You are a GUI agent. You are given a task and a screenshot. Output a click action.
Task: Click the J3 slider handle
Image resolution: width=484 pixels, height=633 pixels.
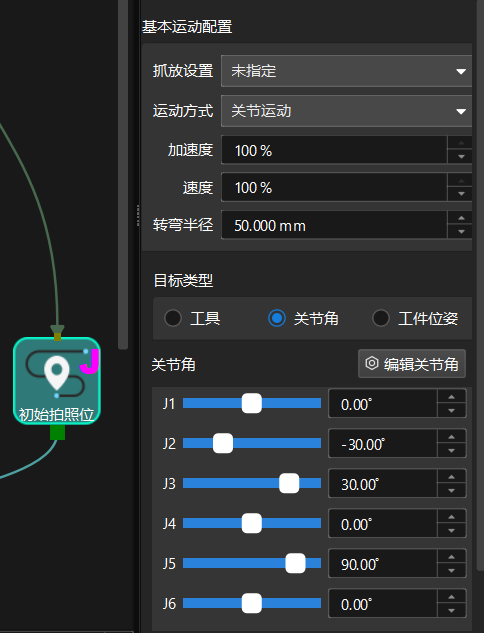click(289, 483)
